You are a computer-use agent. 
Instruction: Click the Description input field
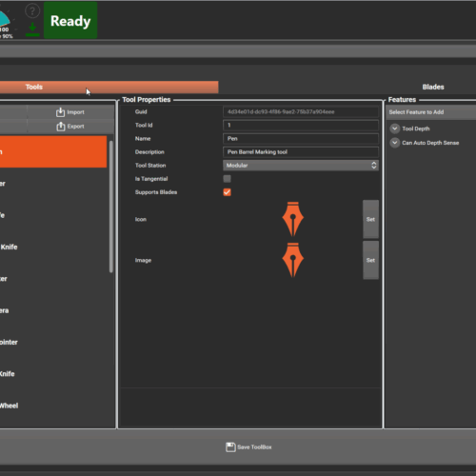point(301,152)
